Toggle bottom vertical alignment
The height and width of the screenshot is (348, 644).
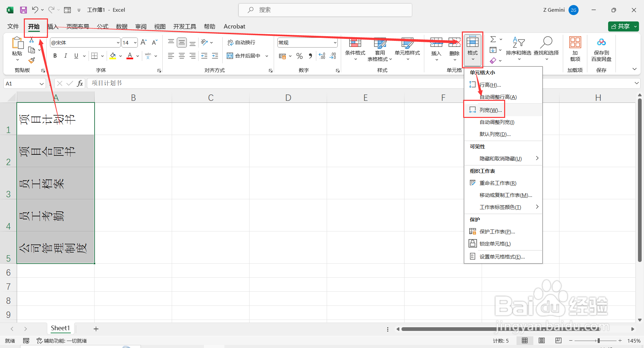pos(193,44)
